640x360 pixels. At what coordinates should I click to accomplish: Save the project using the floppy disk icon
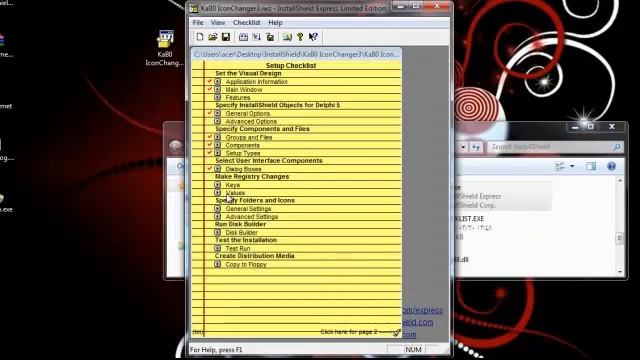click(226, 37)
